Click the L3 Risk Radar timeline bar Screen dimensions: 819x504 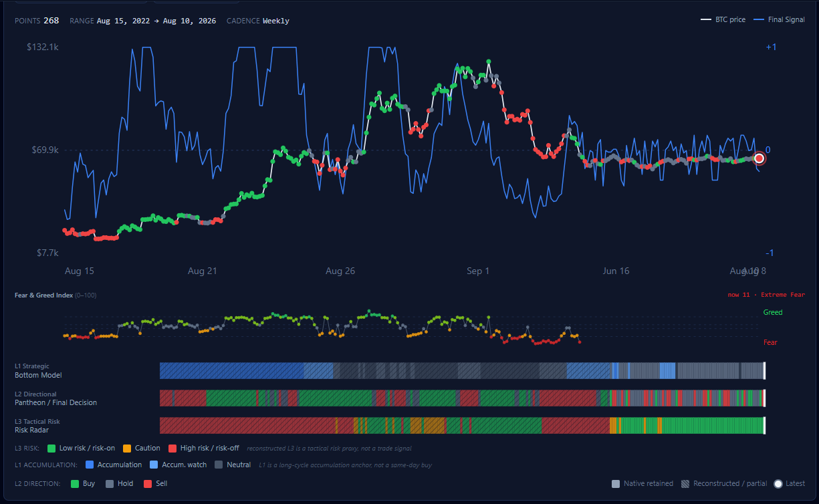pos(462,426)
